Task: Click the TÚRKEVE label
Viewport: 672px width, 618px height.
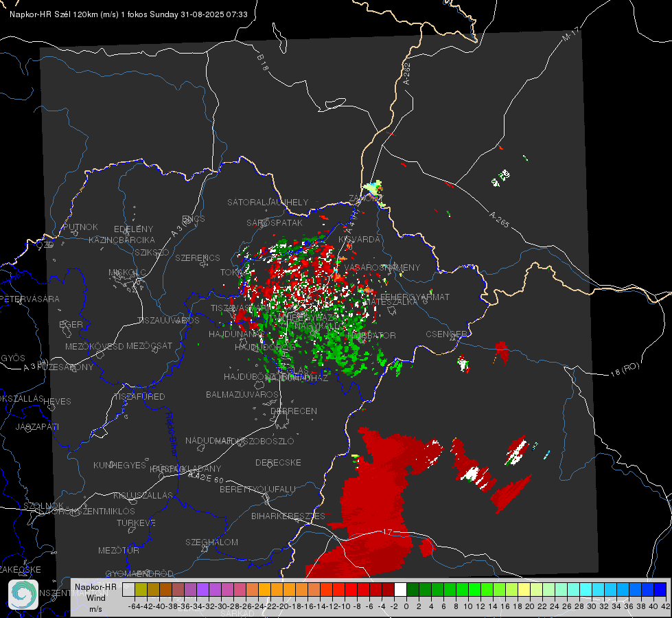Action: [x=137, y=523]
